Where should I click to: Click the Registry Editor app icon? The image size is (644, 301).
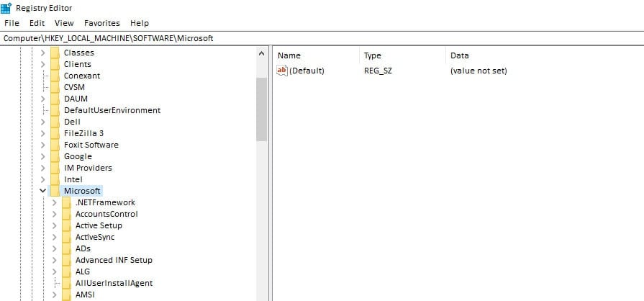tap(6, 8)
